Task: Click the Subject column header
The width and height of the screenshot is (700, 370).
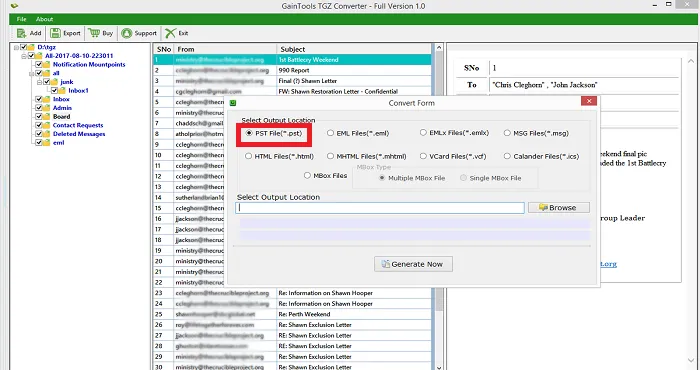Action: click(354, 49)
